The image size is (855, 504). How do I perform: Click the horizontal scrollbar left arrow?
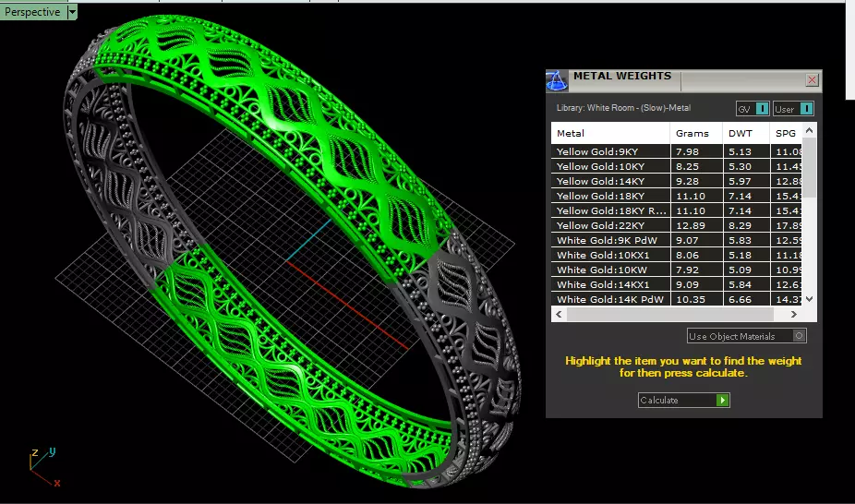pos(559,314)
